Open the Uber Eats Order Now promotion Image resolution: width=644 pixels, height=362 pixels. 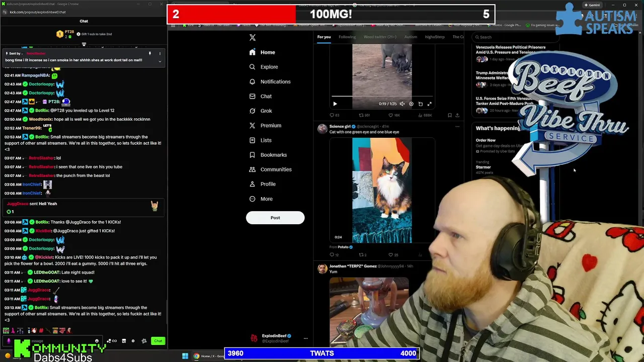pyautogui.click(x=498, y=145)
